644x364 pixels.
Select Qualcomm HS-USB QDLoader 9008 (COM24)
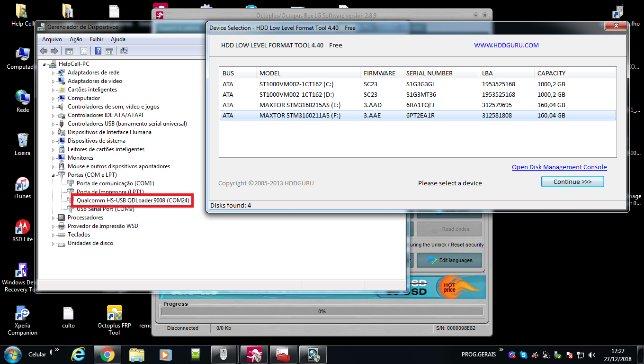(x=133, y=200)
